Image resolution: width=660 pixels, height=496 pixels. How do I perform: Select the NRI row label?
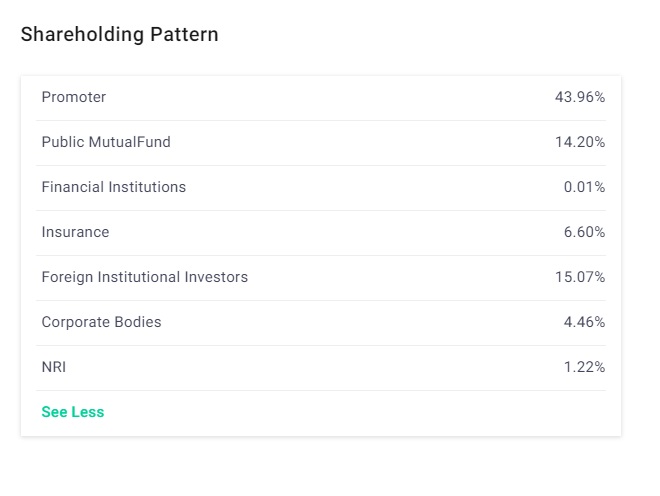[54, 367]
